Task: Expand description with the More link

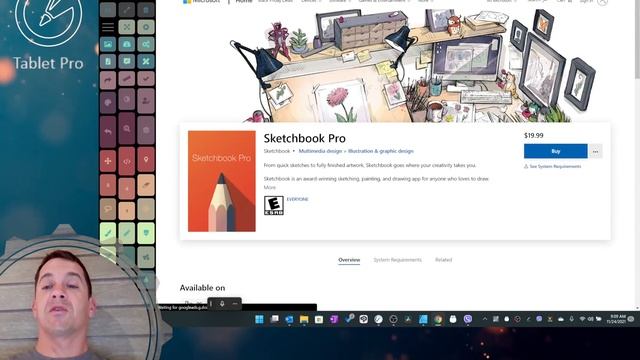Action: pos(269,187)
